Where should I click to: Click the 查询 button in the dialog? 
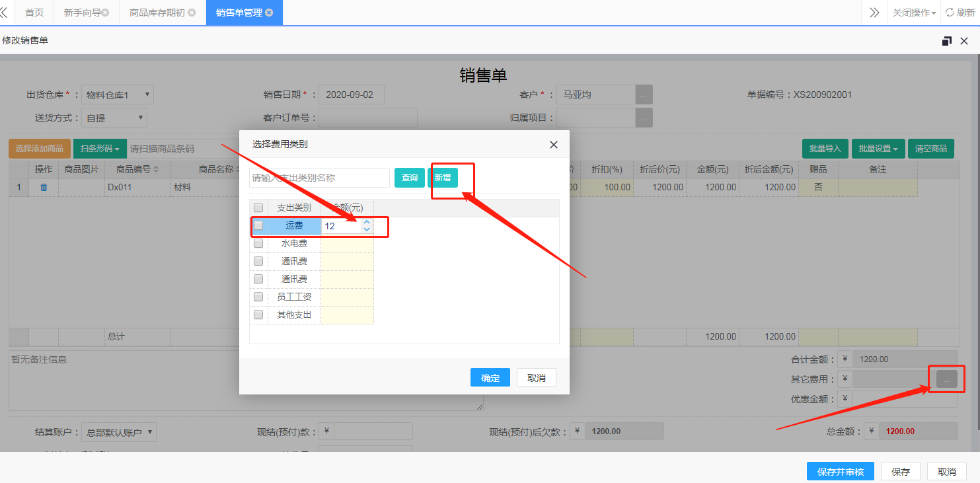pos(410,178)
